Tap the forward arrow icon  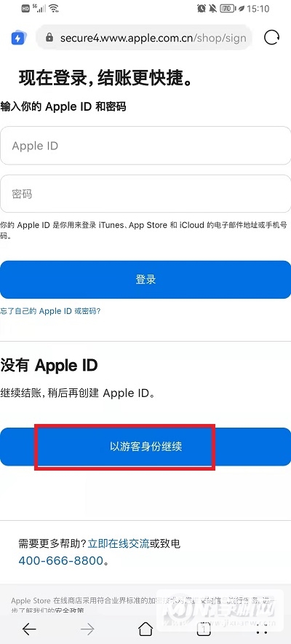[87, 629]
